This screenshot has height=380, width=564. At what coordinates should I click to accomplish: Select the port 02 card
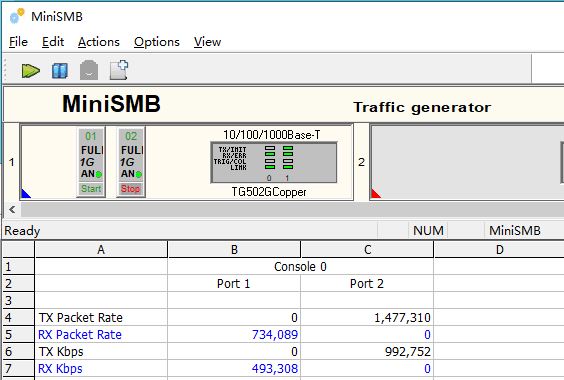tap(131, 162)
